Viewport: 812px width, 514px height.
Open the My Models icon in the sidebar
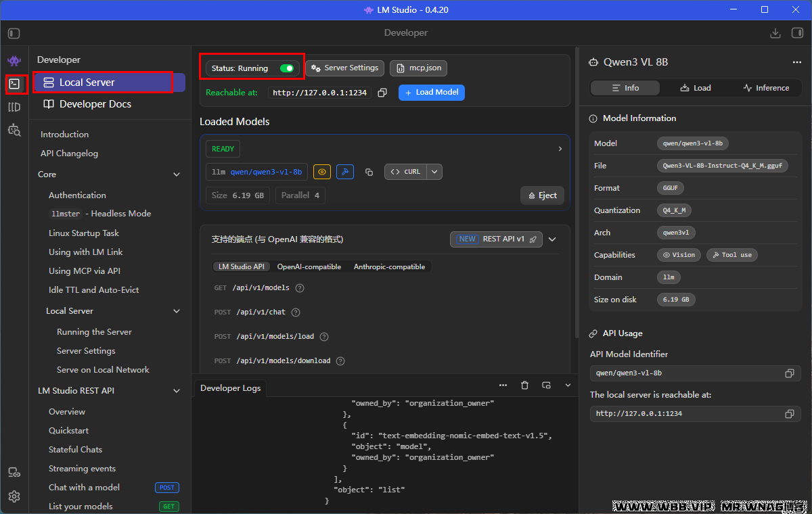click(14, 107)
